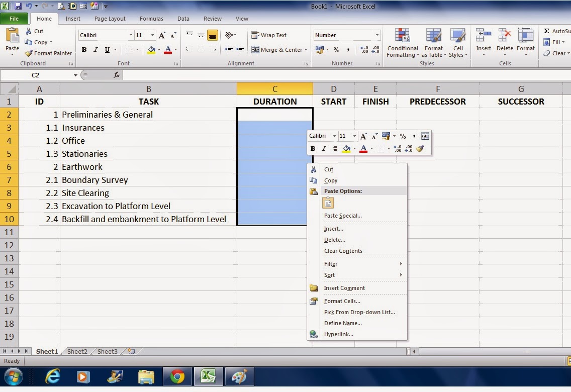The height and width of the screenshot is (392, 571).
Task: Decrease indent in Alignment group
Action: tap(229, 50)
